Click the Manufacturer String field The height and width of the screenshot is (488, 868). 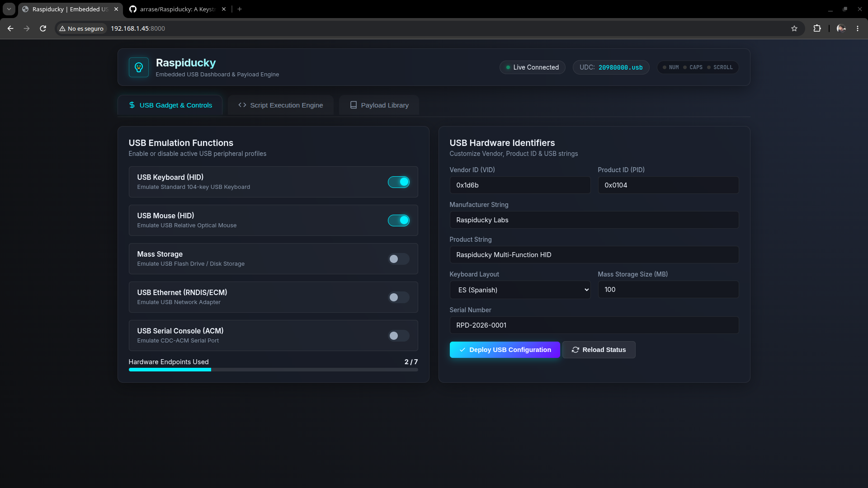click(594, 220)
